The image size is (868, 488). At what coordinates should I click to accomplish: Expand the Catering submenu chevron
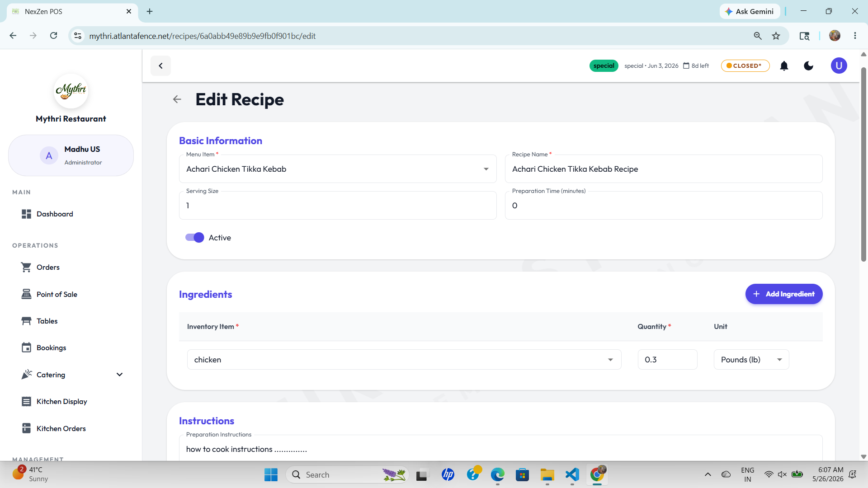pyautogui.click(x=120, y=375)
